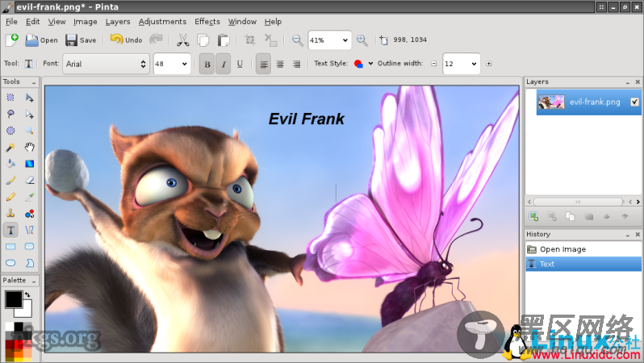
Task: Click Duplicate Layer icon in Layers panel
Action: (x=570, y=216)
